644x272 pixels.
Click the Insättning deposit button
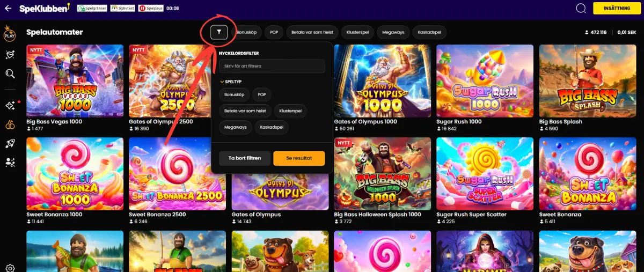click(x=617, y=8)
